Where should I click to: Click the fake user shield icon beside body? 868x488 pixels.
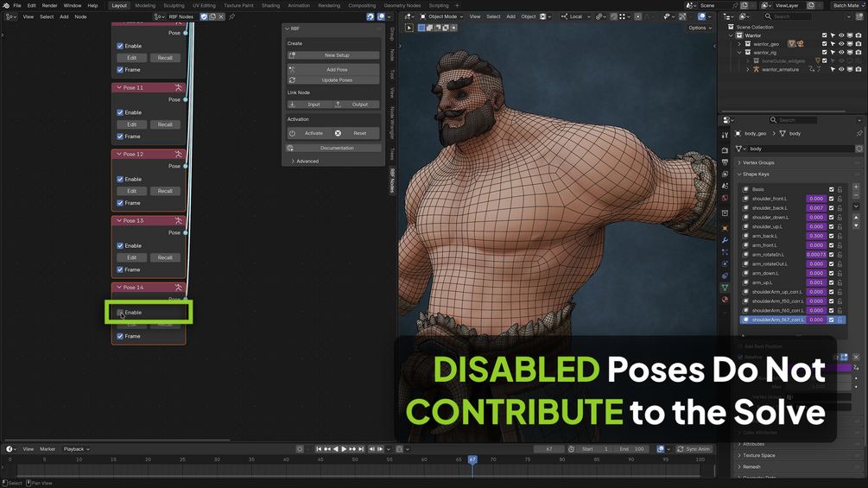pos(859,149)
